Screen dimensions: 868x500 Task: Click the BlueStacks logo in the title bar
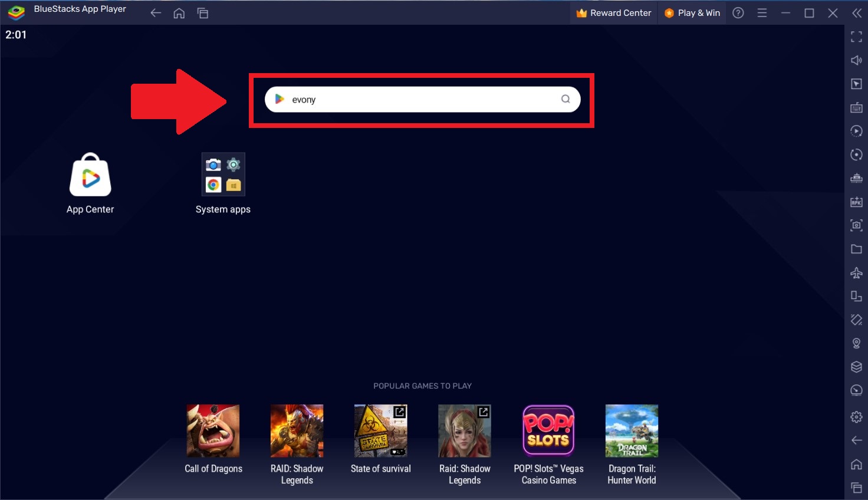point(17,12)
